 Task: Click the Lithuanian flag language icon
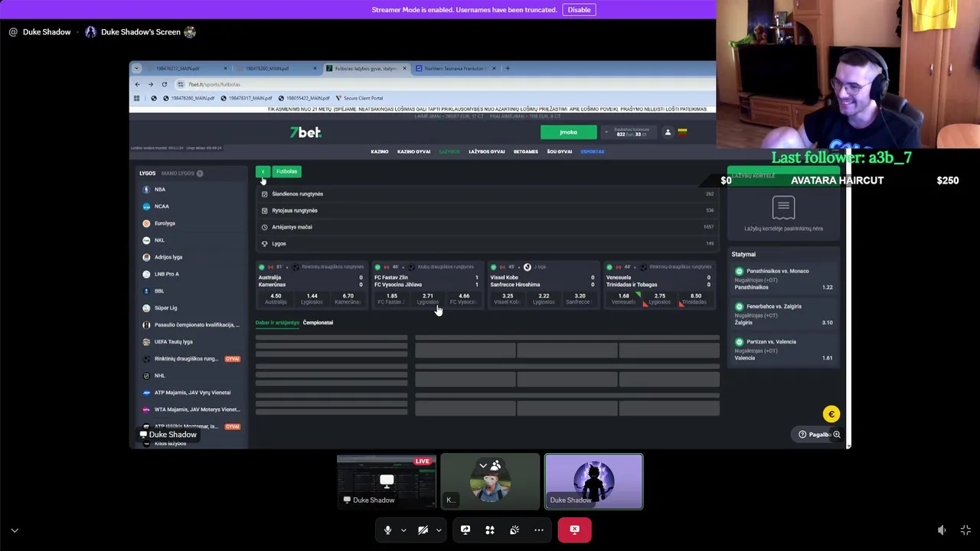[682, 132]
